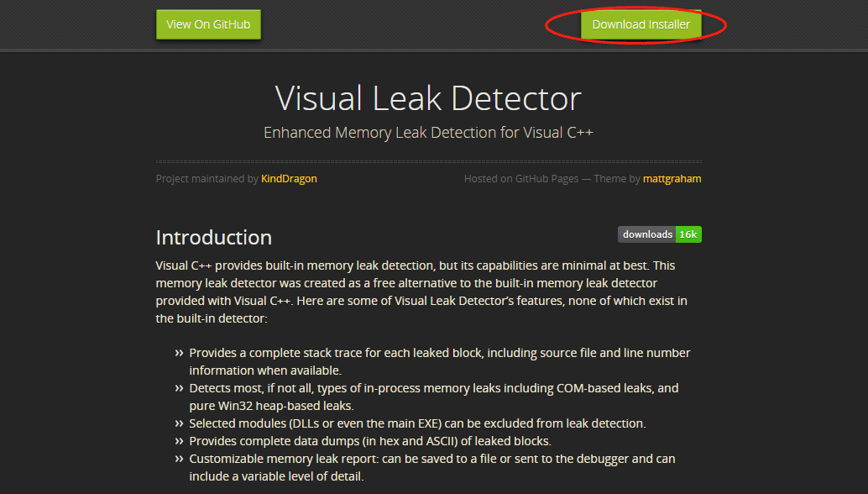Viewport: 868px width, 494px height.
Task: Click the View On GitHub button
Action: [208, 24]
